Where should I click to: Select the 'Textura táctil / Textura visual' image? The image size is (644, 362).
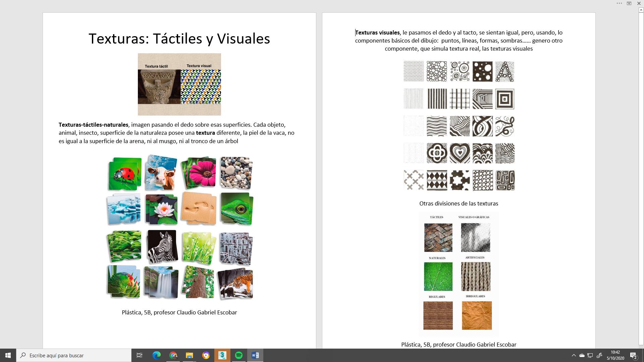(x=179, y=84)
